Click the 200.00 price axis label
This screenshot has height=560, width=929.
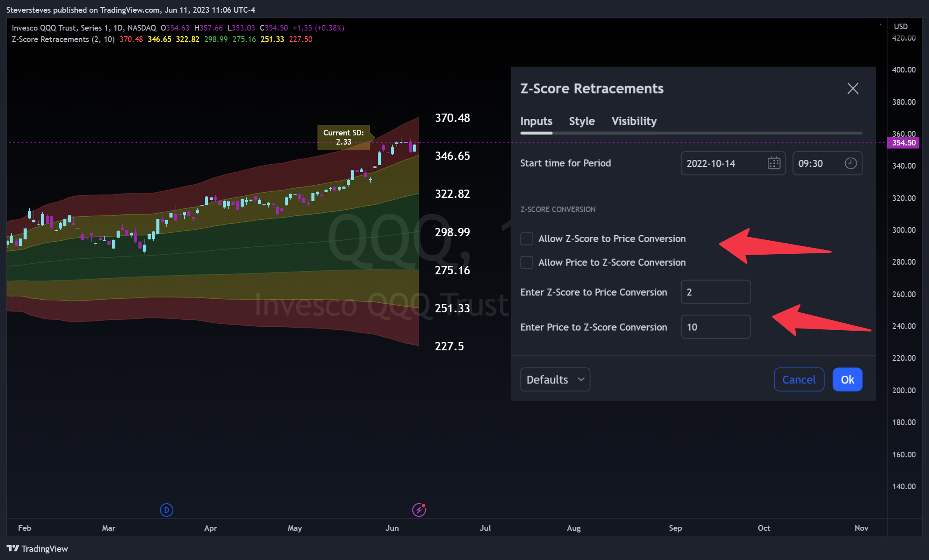904,390
